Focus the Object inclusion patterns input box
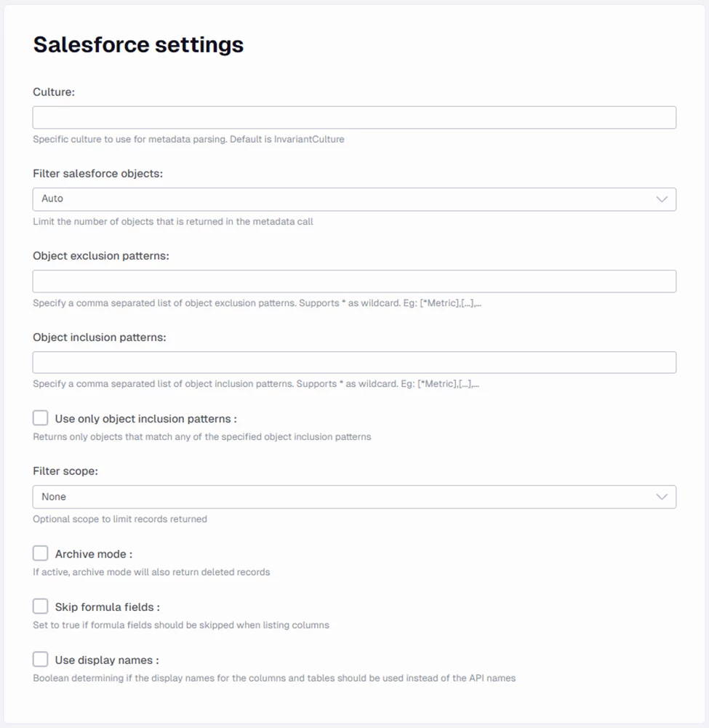 tap(354, 363)
